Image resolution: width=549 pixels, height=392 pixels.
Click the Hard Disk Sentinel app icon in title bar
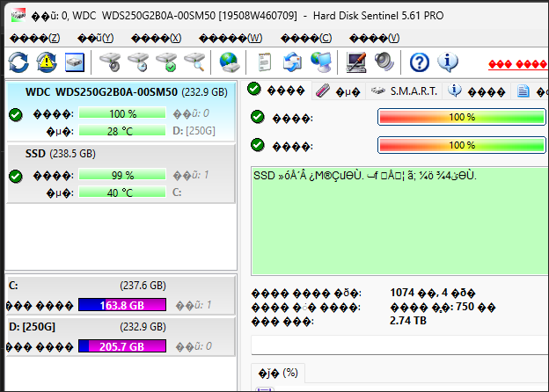click(18, 16)
